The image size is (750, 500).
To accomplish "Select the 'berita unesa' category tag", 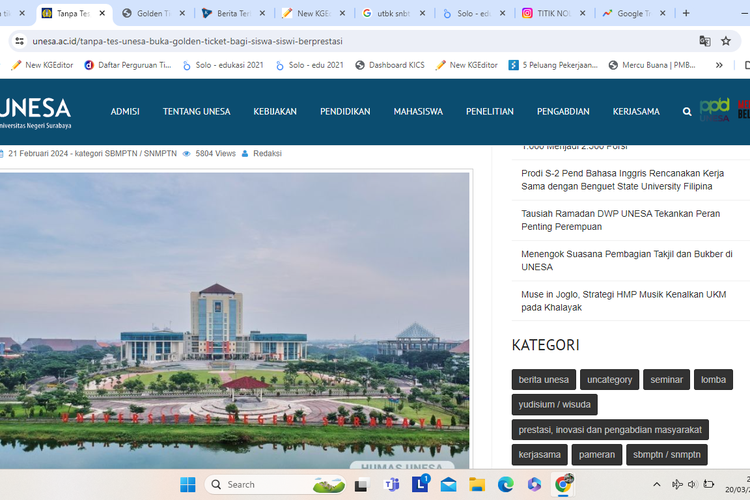I will pos(544,380).
